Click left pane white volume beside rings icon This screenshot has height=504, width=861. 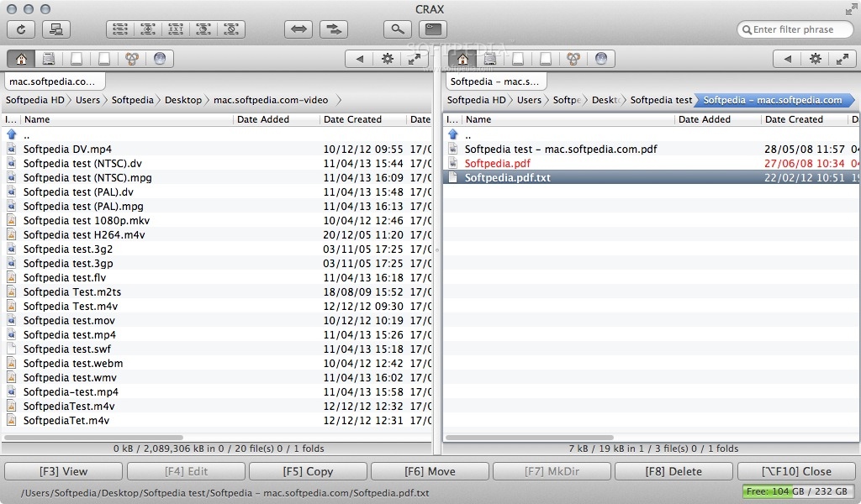click(x=104, y=59)
